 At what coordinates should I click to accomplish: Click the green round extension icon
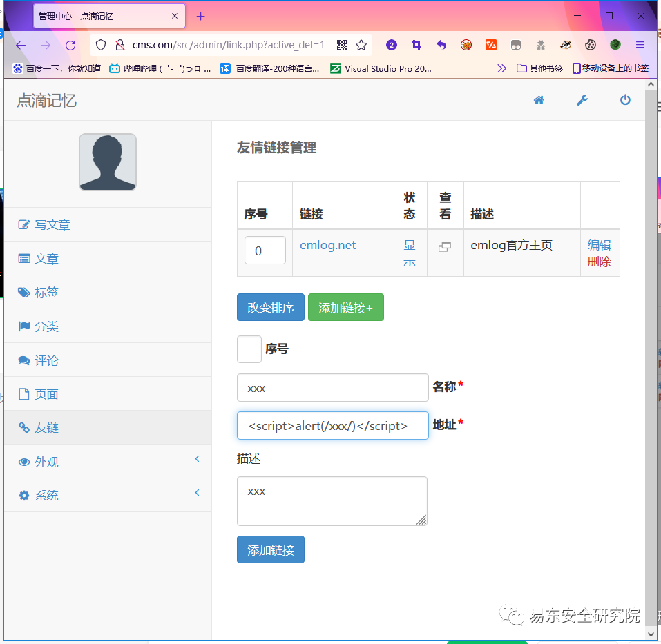[615, 45]
